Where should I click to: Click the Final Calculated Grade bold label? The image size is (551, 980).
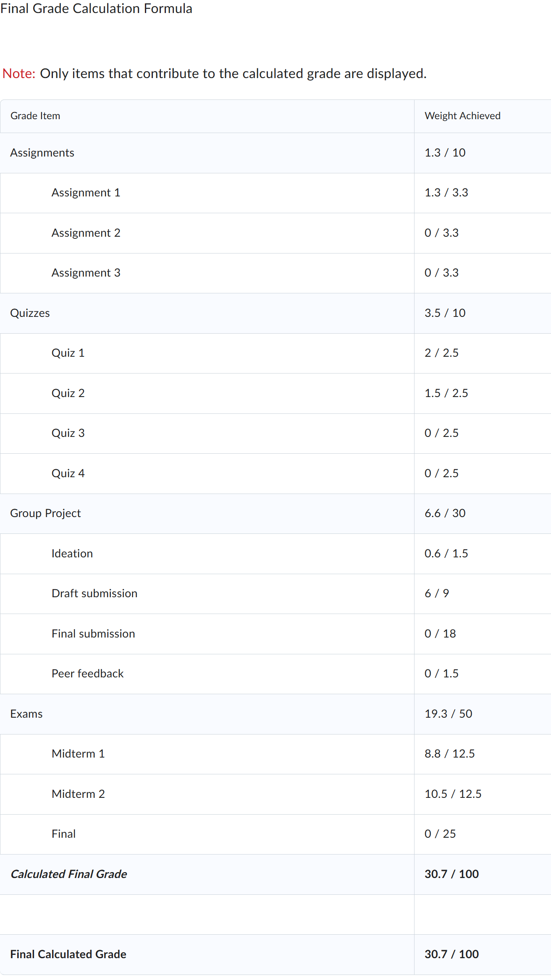click(x=68, y=954)
